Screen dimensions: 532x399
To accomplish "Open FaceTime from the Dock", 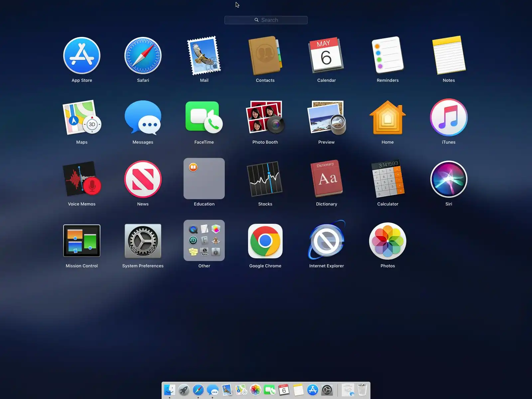I will coord(270,390).
